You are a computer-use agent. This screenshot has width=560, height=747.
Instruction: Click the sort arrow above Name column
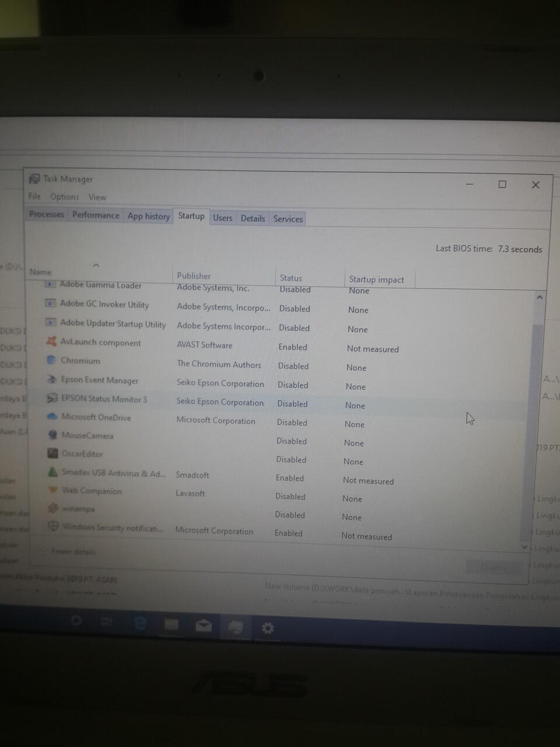[96, 265]
